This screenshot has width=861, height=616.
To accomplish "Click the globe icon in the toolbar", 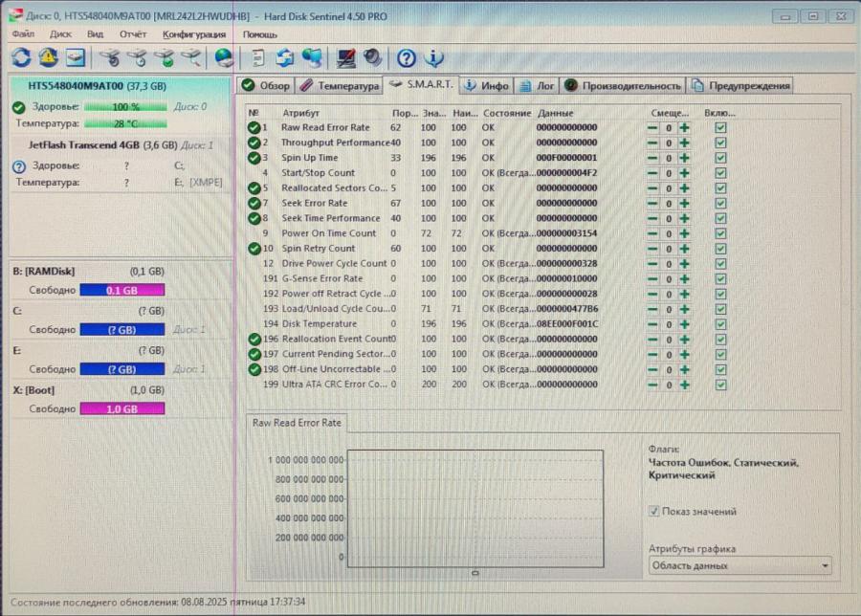I will (224, 57).
